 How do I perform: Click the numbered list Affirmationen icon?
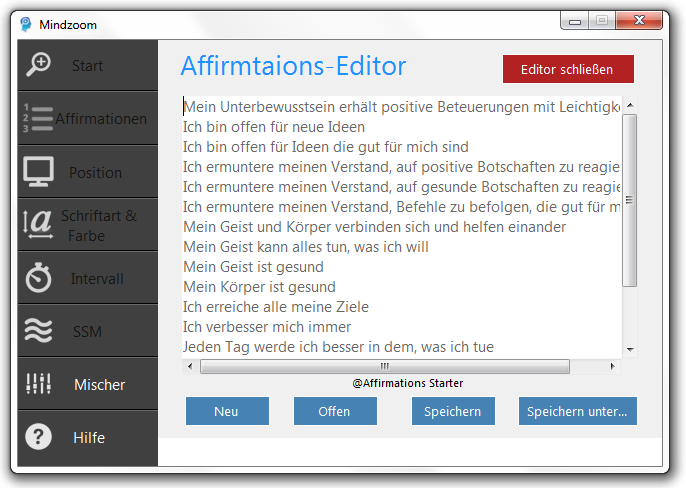click(x=38, y=118)
